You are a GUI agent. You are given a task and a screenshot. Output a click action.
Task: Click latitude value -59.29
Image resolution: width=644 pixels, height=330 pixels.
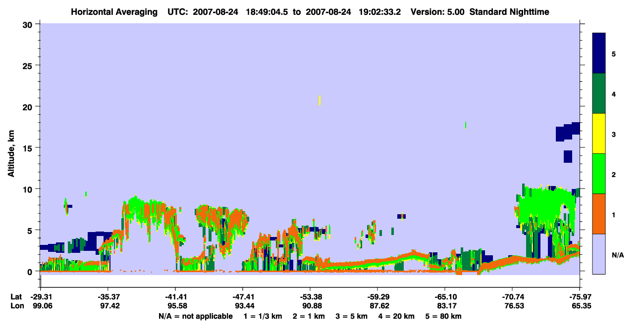[x=377, y=297]
